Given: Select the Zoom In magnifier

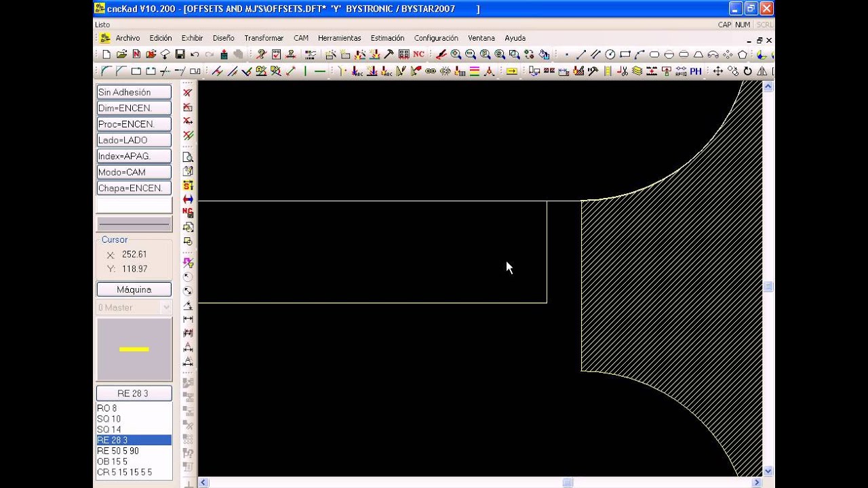Looking at the screenshot, I should click(x=456, y=54).
